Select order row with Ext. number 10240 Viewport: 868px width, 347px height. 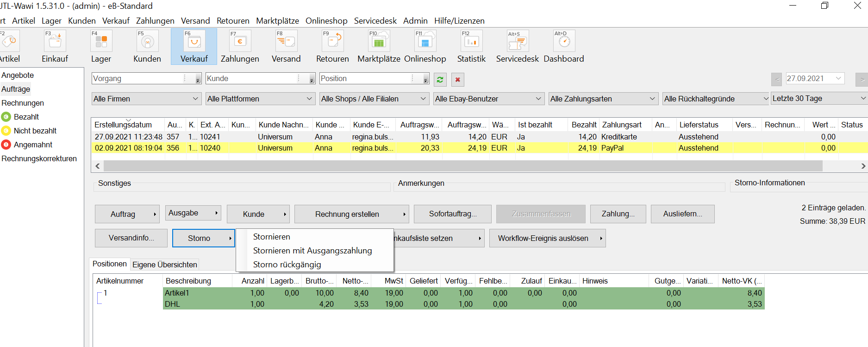(x=479, y=148)
